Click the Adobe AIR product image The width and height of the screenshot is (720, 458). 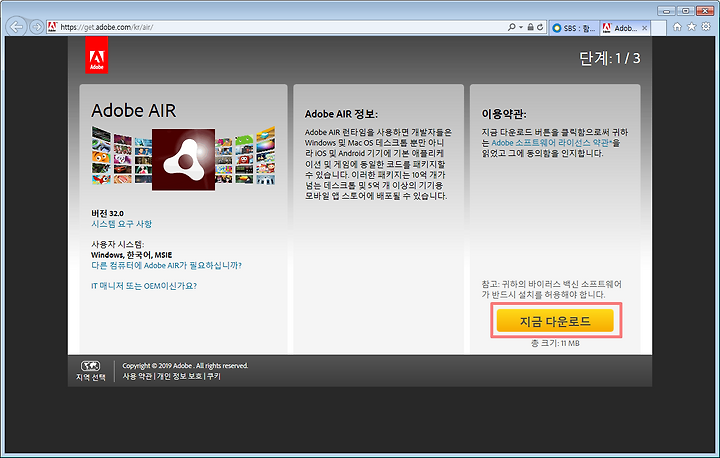click(x=183, y=159)
